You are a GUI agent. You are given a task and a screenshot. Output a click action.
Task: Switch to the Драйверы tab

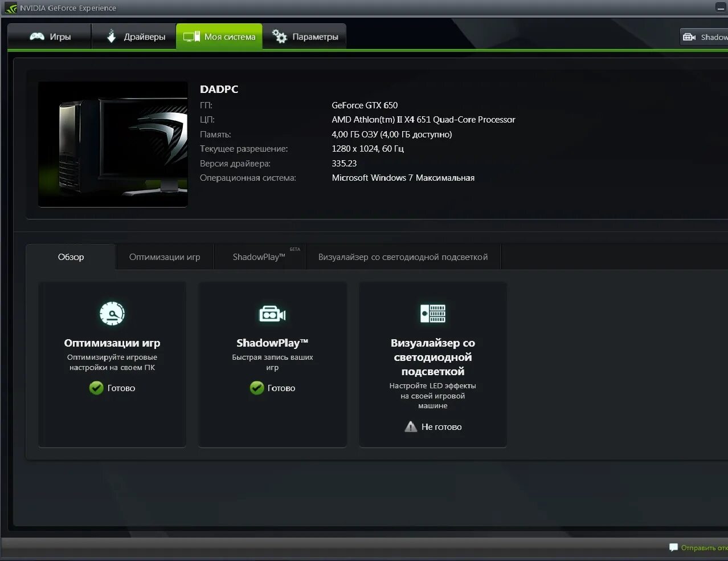[x=134, y=36]
